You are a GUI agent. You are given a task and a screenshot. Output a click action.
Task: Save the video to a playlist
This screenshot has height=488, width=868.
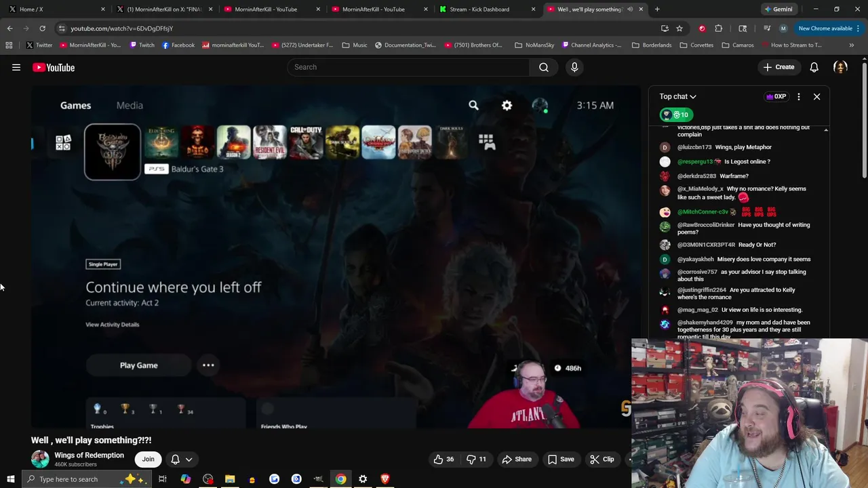tap(561, 460)
